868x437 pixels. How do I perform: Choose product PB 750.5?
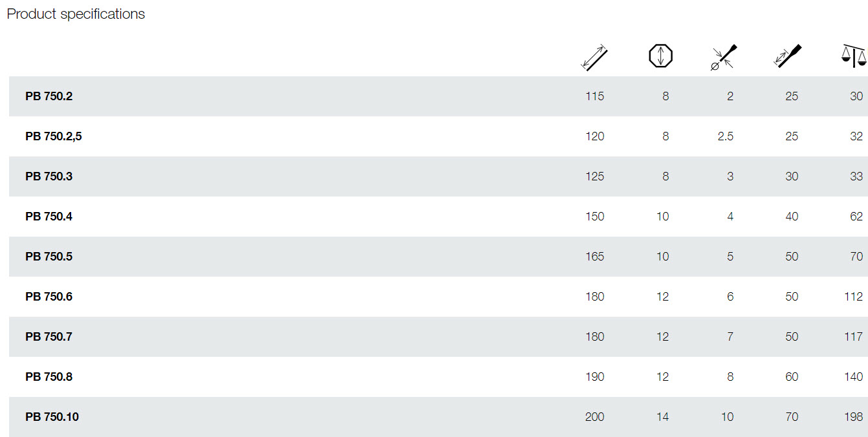click(49, 257)
